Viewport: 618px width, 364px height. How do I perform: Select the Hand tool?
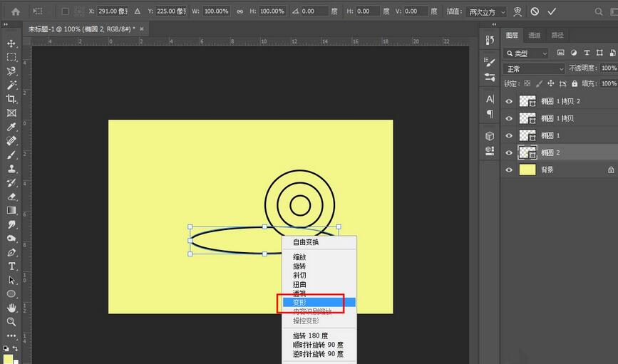[x=11, y=308]
